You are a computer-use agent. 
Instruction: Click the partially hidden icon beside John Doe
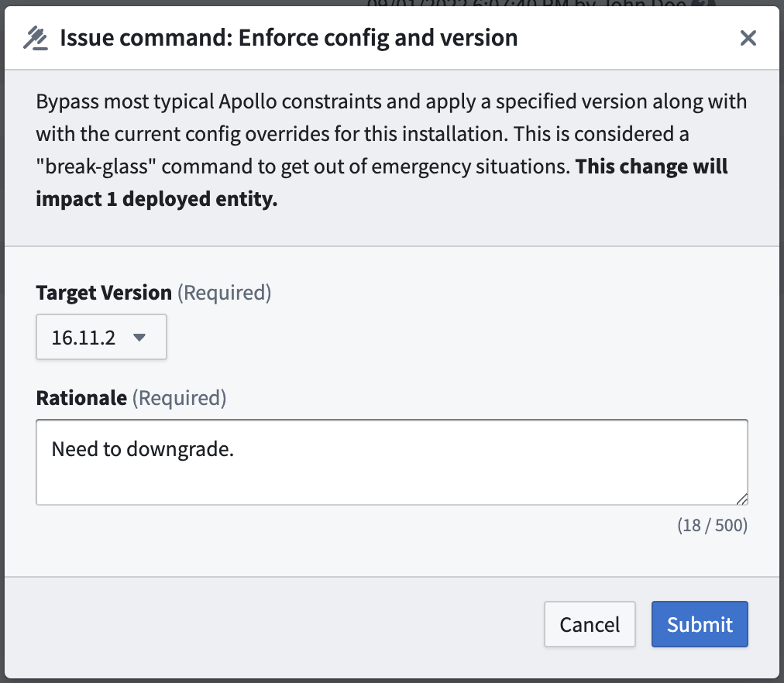point(703,3)
